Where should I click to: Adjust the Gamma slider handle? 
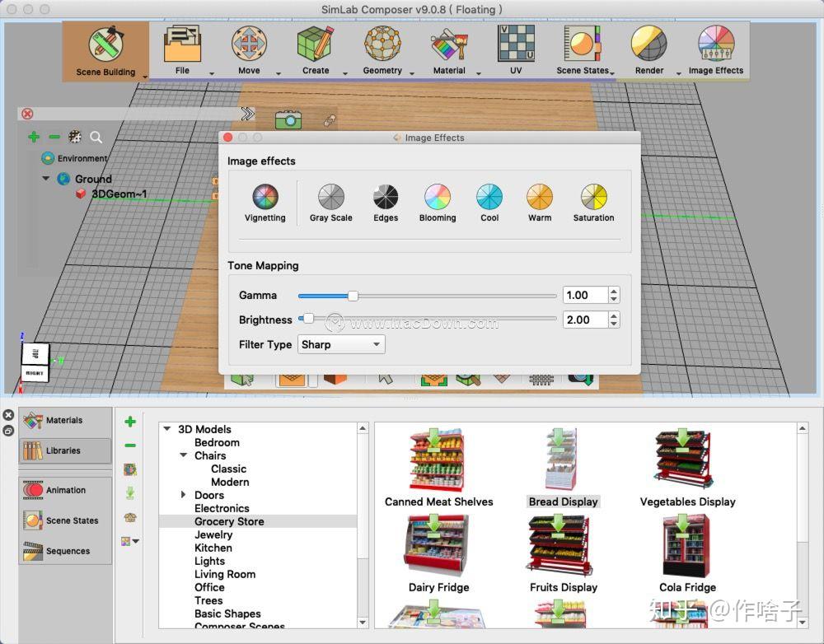pyautogui.click(x=353, y=296)
